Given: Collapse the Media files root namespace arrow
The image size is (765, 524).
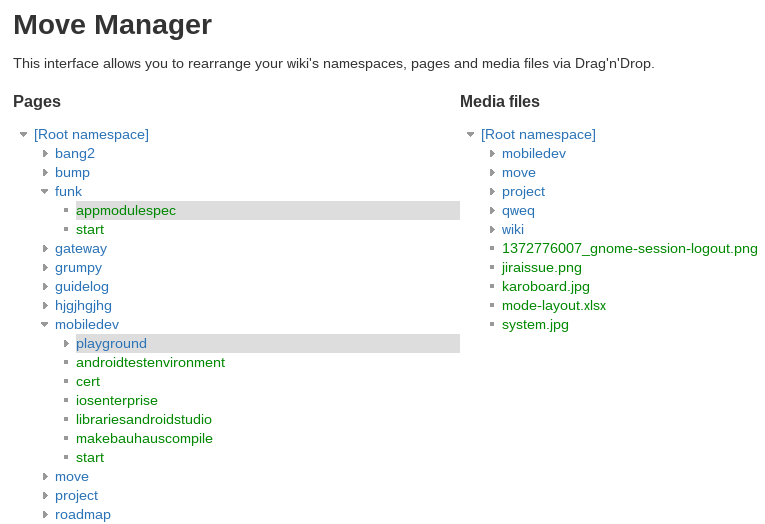Looking at the screenshot, I should pos(470,134).
